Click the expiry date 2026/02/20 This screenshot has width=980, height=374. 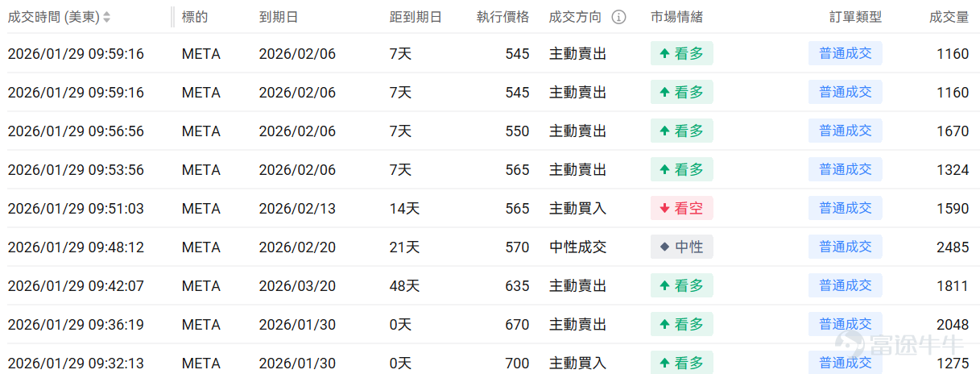297,247
